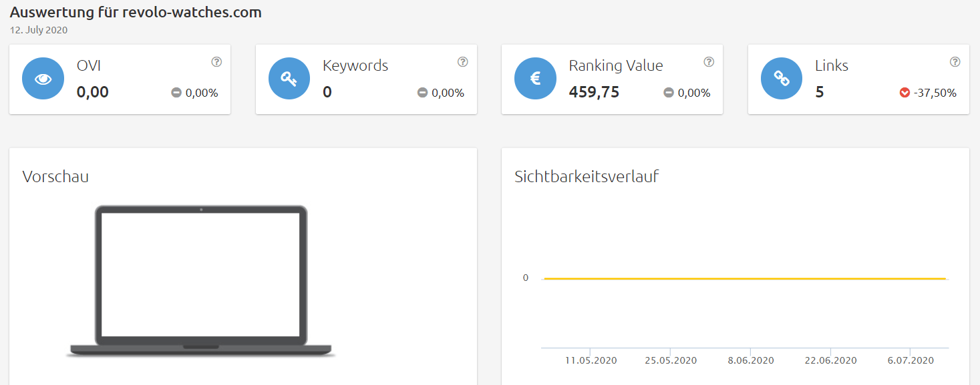Click the Sichtbarkeitsverlauf heading
Image resolution: width=980 pixels, height=385 pixels.
pyautogui.click(x=587, y=177)
